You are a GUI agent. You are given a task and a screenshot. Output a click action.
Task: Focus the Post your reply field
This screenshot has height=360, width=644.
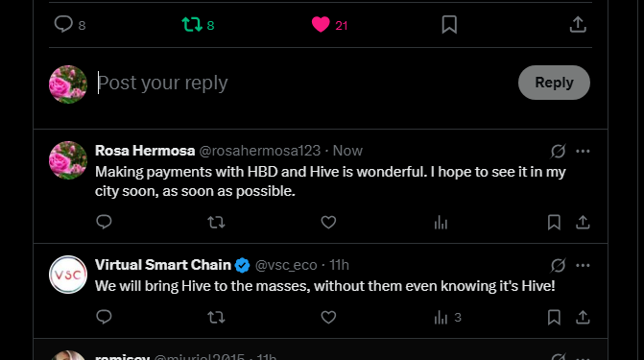pyautogui.click(x=304, y=83)
